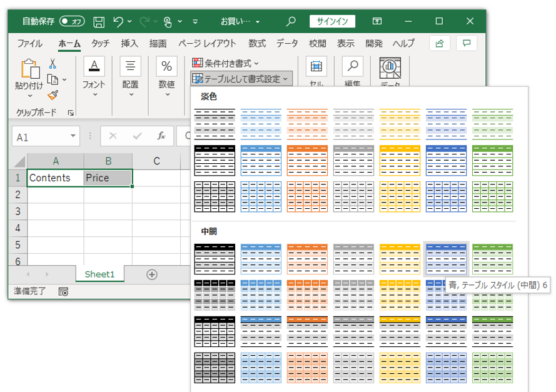
Task: Click the Insert Function fx icon
Action: 161,136
